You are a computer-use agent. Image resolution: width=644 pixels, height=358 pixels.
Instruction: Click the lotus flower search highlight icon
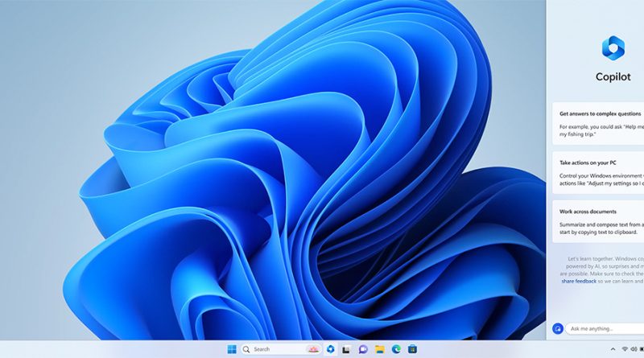(x=313, y=349)
